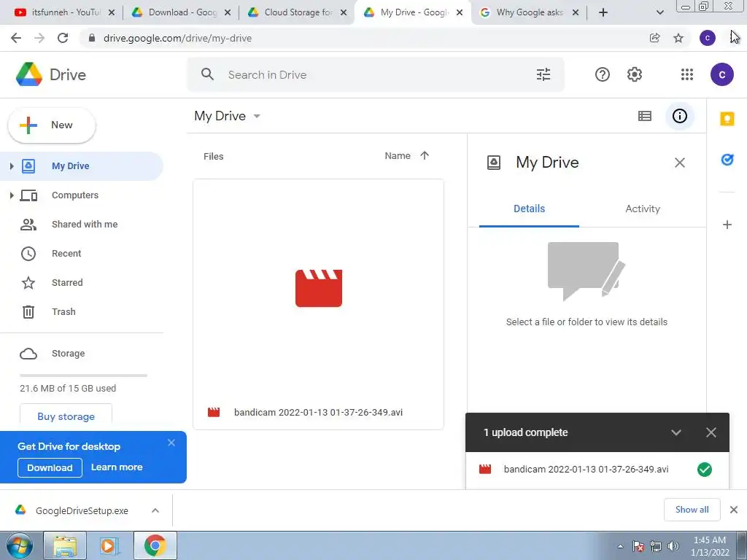This screenshot has width=747, height=560.
Task: Open the Settings gear icon
Action: 634,74
